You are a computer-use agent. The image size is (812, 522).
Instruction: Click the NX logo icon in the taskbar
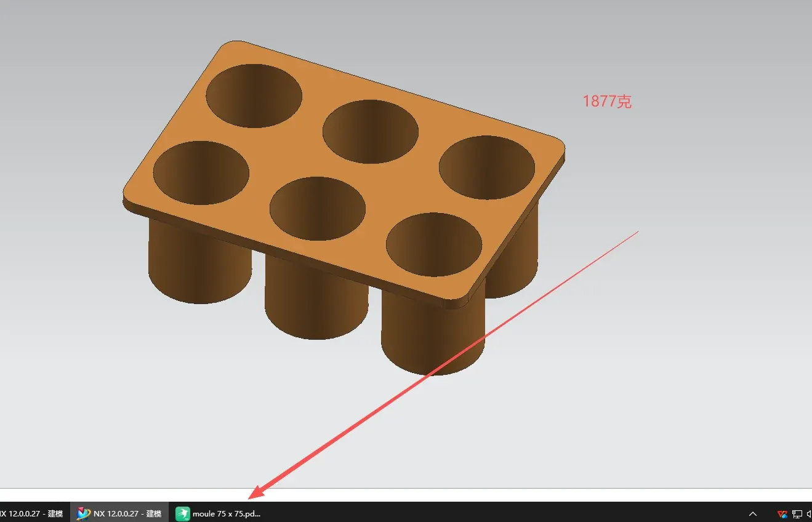pyautogui.click(x=84, y=513)
